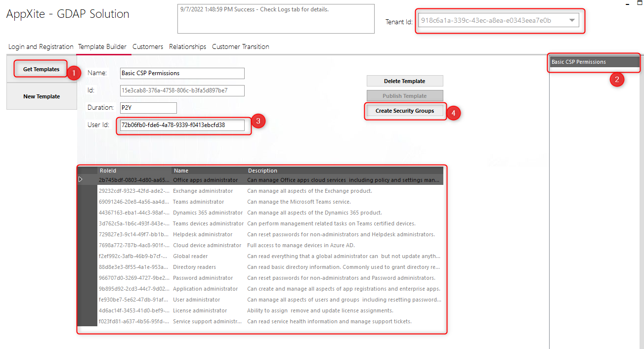This screenshot has height=349, width=644.
Task: Maximize the application window
Action: click(x=641, y=2)
